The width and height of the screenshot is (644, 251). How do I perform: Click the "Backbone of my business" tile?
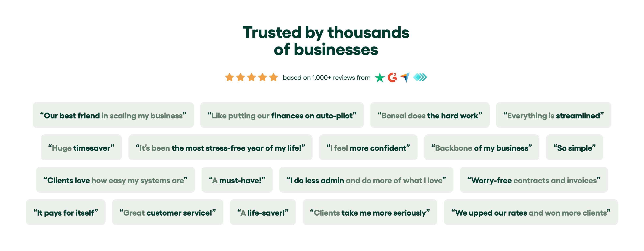pyautogui.click(x=482, y=148)
